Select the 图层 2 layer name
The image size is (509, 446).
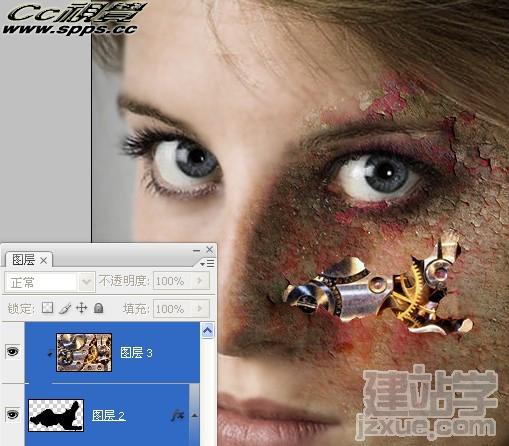pos(108,415)
